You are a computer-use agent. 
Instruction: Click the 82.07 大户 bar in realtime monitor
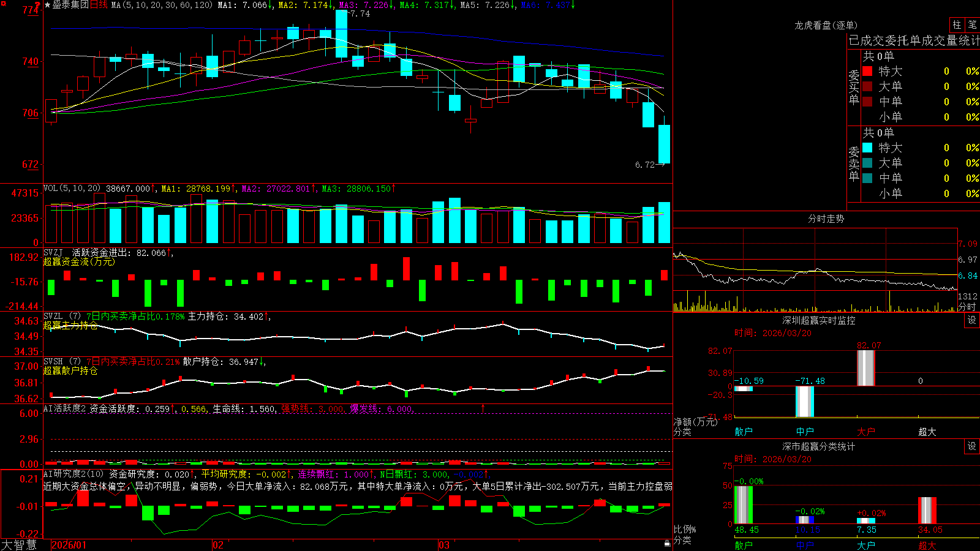[x=866, y=368]
